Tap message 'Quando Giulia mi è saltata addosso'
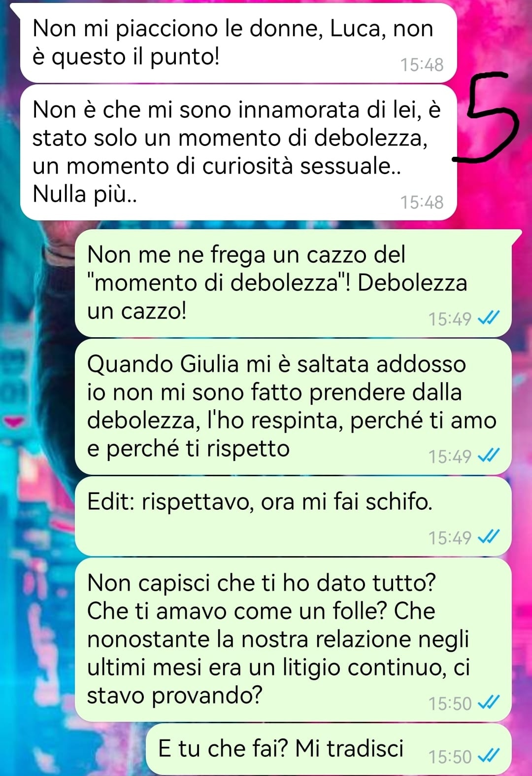 (293, 407)
